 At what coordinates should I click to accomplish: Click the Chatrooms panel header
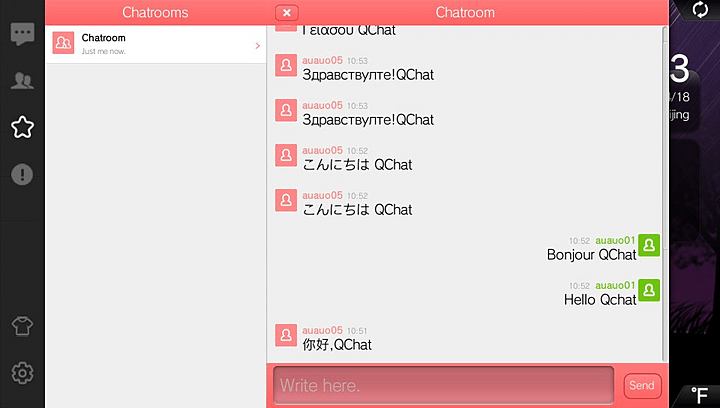coord(155,13)
